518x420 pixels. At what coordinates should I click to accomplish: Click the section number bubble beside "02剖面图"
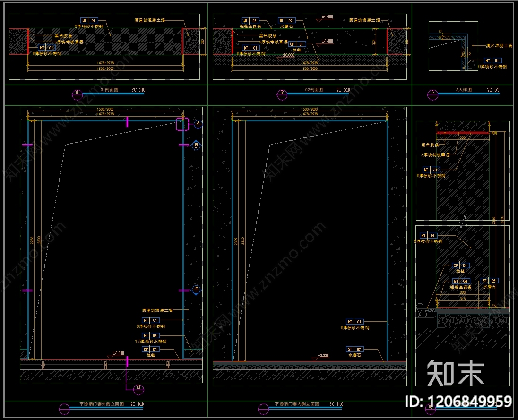point(282,94)
